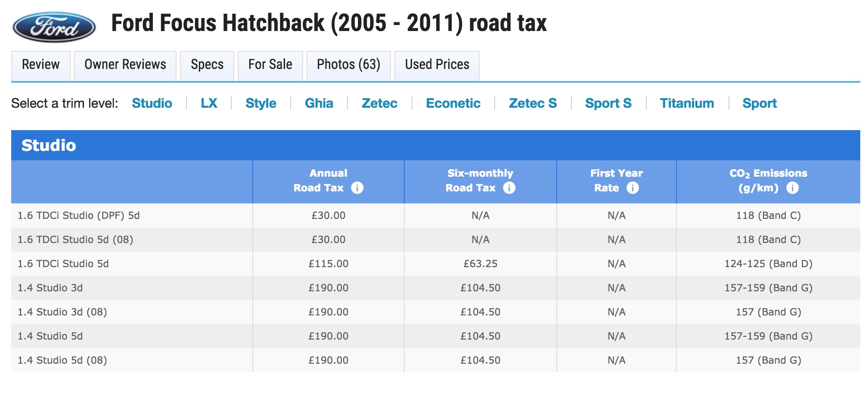The height and width of the screenshot is (393, 868).
Task: View the Photos (63) tab
Action: (x=349, y=65)
